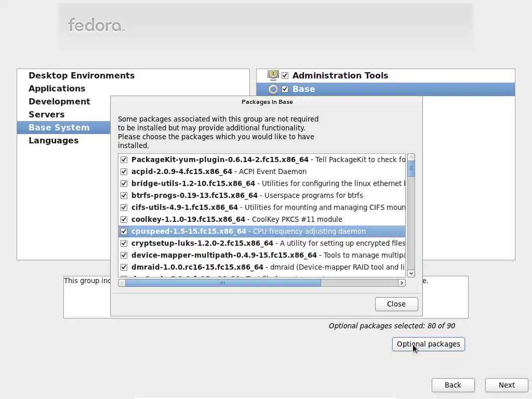The image size is (532, 399).
Task: Uncheck the cifs-utils package checkbox
Action: (124, 208)
